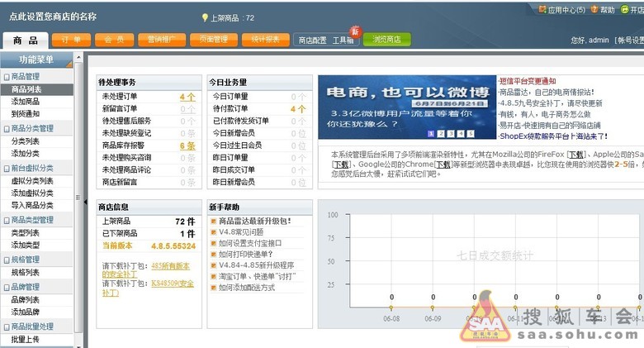The image size is (644, 348).
Task: Click the Chrome 下载 link
Action: (443, 164)
